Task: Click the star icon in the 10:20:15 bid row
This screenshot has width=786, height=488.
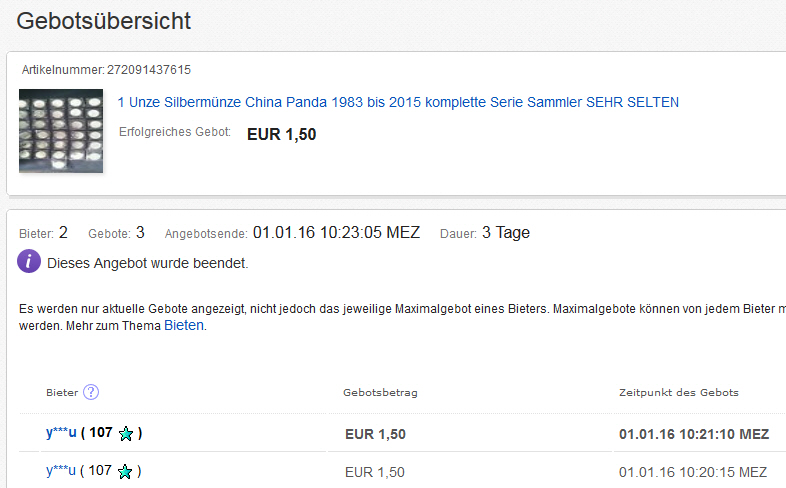Action: 126,471
